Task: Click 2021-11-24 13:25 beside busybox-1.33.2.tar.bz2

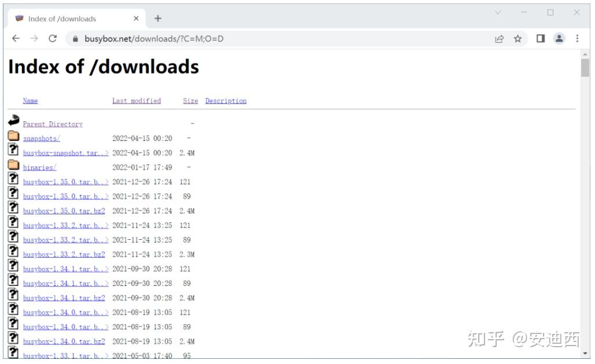Action: (142, 254)
